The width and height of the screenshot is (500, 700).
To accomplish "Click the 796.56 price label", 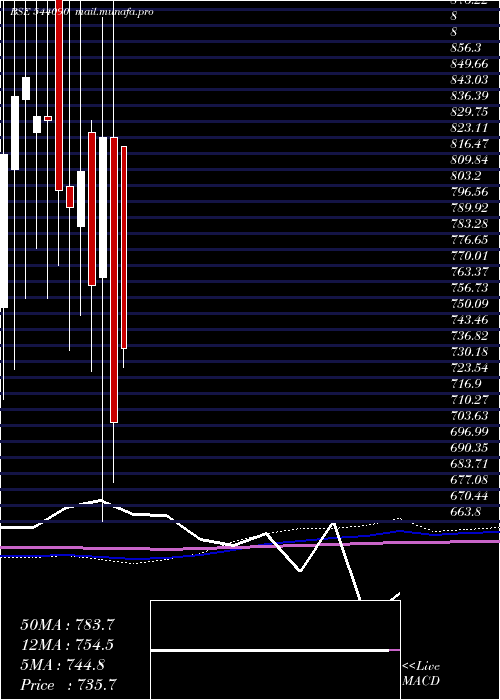I will (469, 192).
